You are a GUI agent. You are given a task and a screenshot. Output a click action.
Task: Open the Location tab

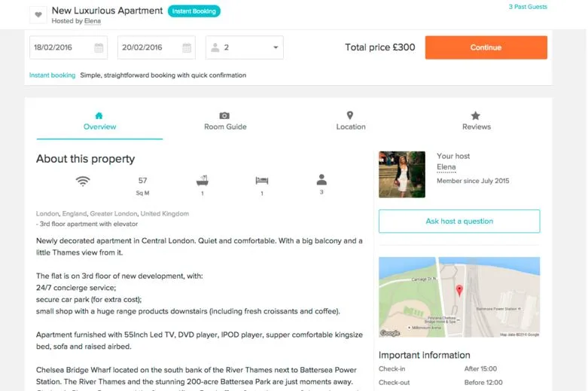350,121
